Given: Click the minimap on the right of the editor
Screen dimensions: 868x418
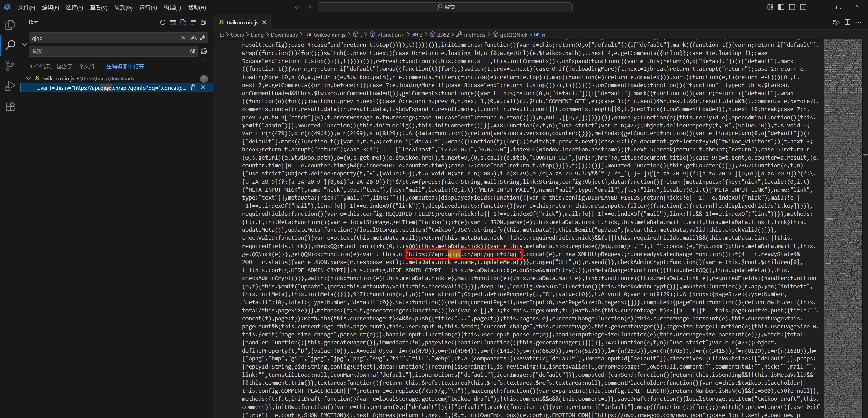Looking at the screenshot, I should click(x=843, y=203).
